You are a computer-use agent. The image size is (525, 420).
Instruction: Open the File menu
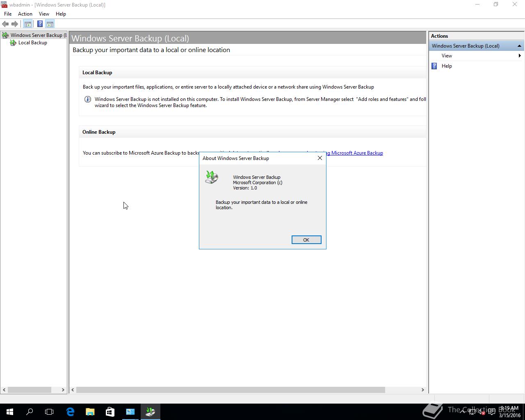point(8,14)
